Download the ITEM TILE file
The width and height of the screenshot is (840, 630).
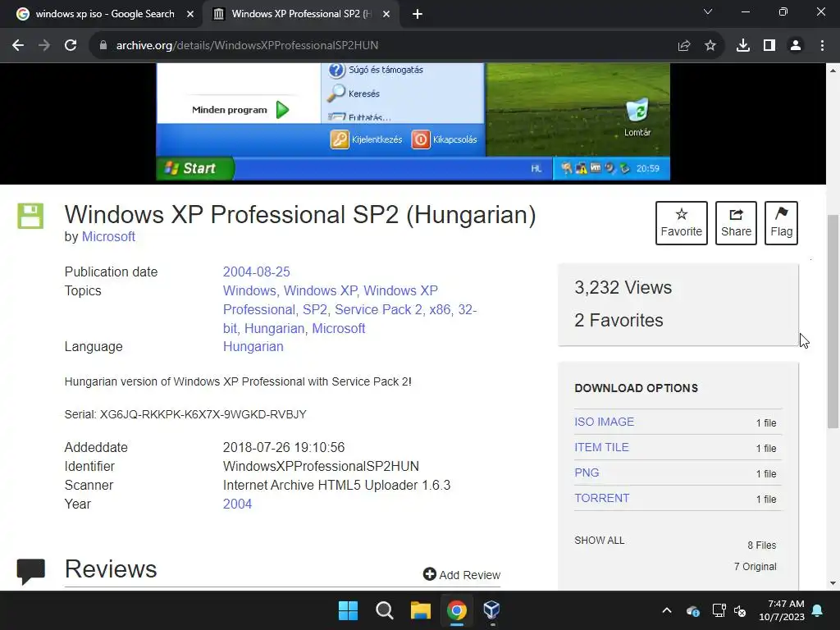[x=601, y=447]
